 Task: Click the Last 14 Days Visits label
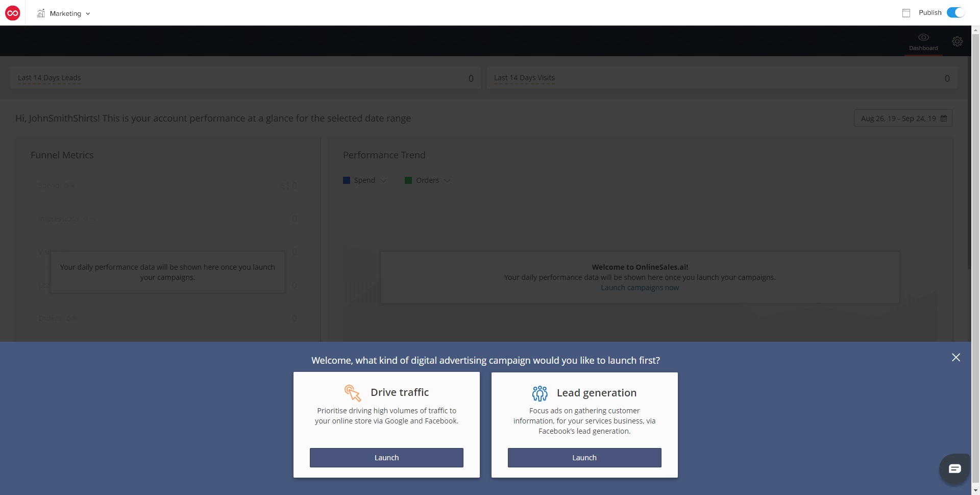524,78
